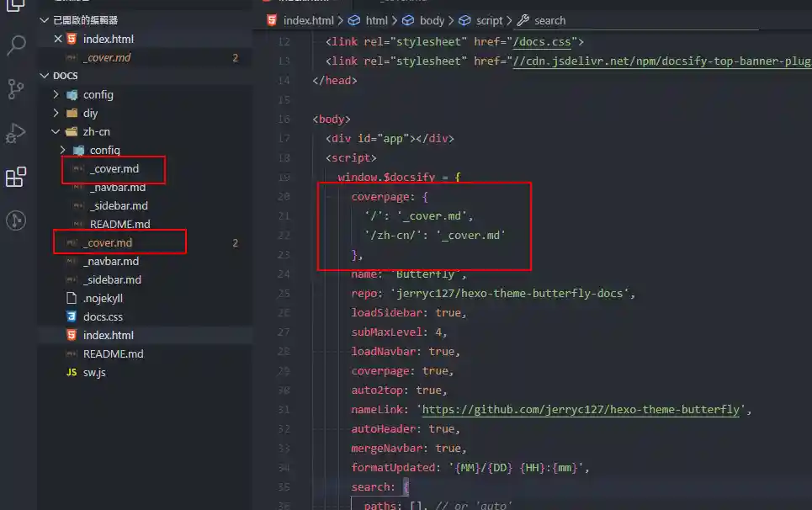Close index.html in open editors

click(58, 39)
